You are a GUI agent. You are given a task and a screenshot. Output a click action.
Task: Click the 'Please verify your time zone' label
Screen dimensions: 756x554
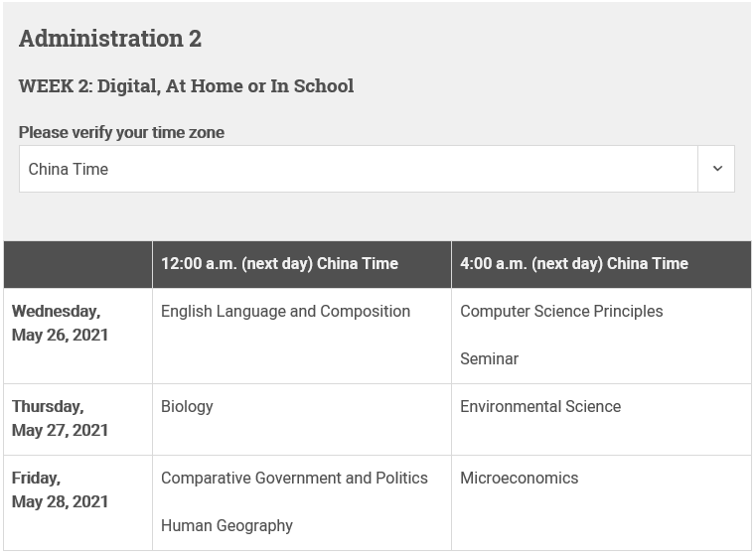pyautogui.click(x=121, y=132)
